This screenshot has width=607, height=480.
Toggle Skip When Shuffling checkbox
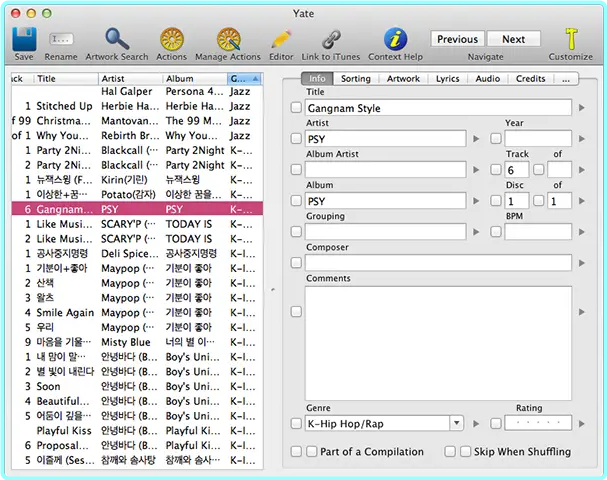coord(465,451)
